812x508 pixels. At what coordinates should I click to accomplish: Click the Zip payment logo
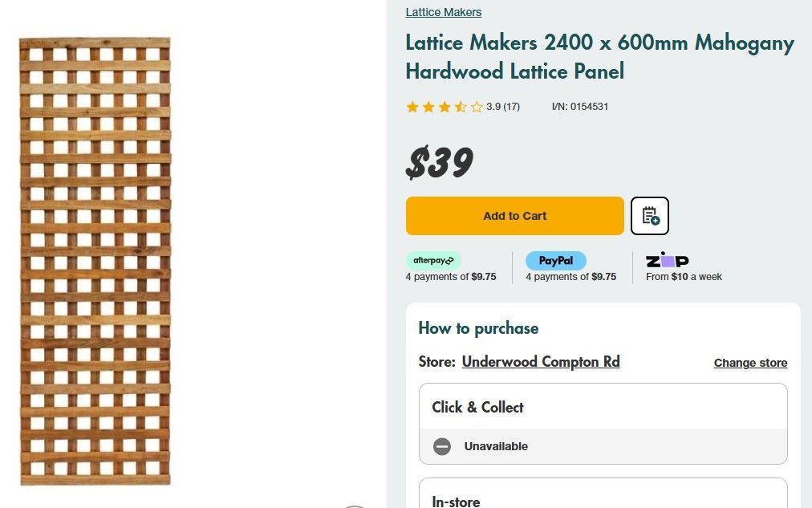pyautogui.click(x=665, y=259)
